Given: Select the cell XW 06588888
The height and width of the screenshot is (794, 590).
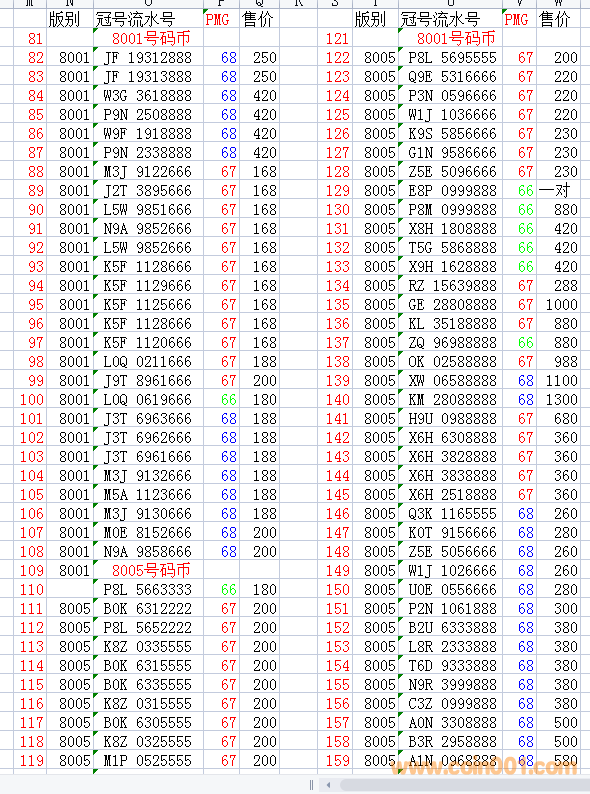Looking at the screenshot, I should point(451,381).
